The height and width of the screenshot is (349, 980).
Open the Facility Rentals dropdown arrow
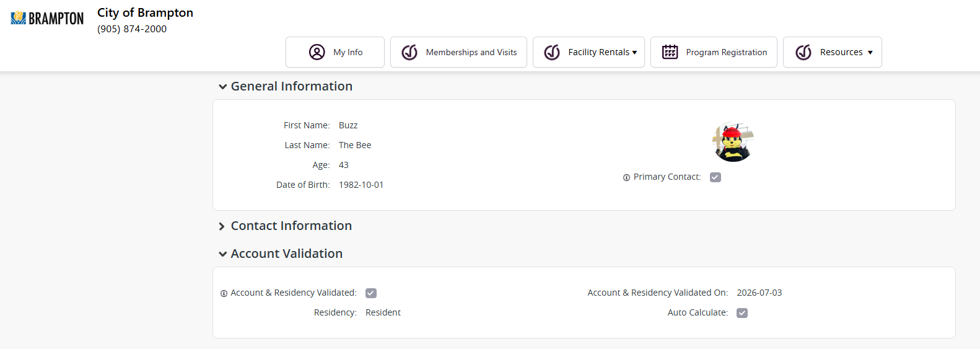(634, 53)
